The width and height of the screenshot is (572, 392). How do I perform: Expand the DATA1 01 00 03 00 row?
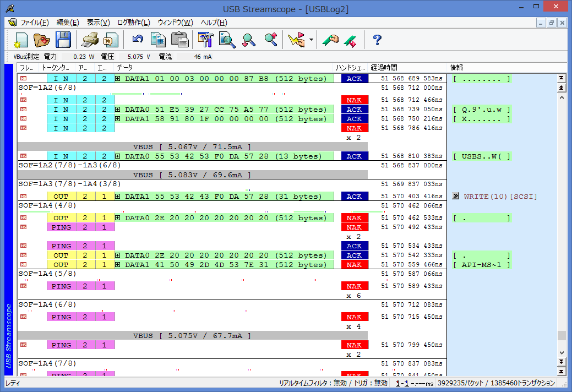point(117,78)
